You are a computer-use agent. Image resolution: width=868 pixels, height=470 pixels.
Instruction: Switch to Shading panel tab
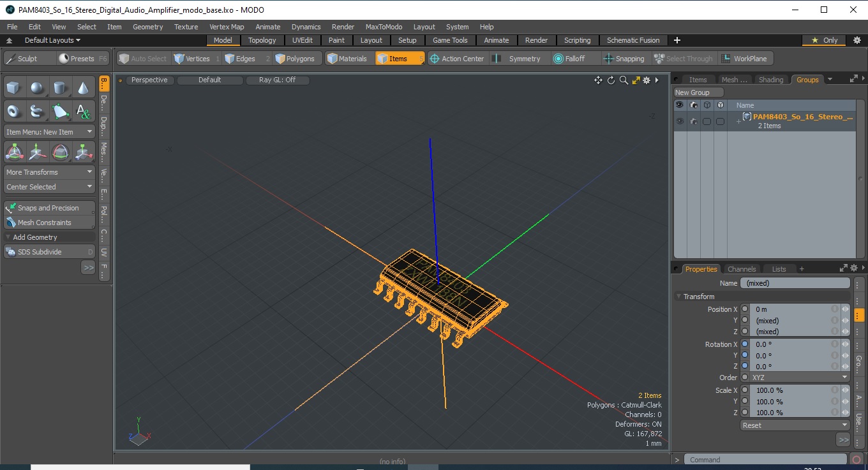click(x=770, y=80)
